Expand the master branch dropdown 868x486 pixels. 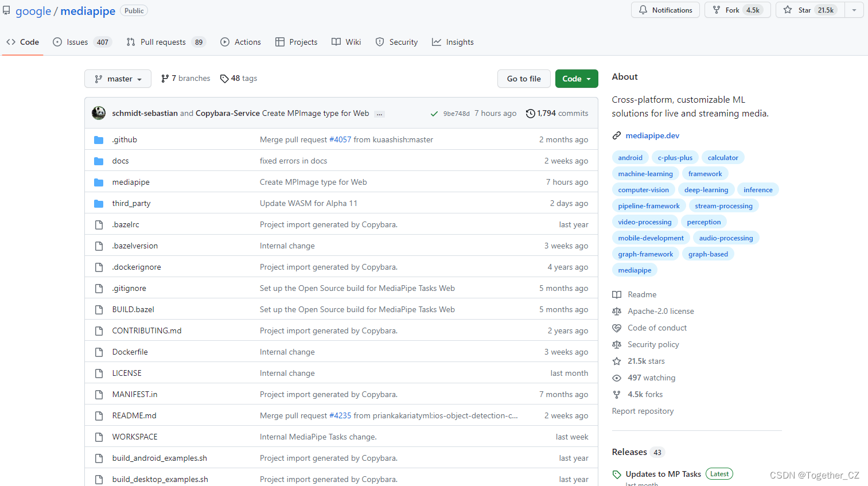click(x=118, y=79)
